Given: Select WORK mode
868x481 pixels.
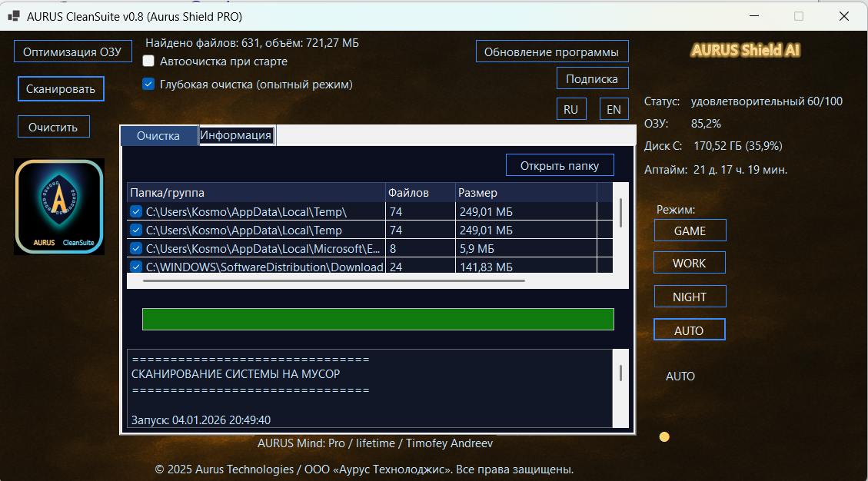Looking at the screenshot, I should [689, 263].
